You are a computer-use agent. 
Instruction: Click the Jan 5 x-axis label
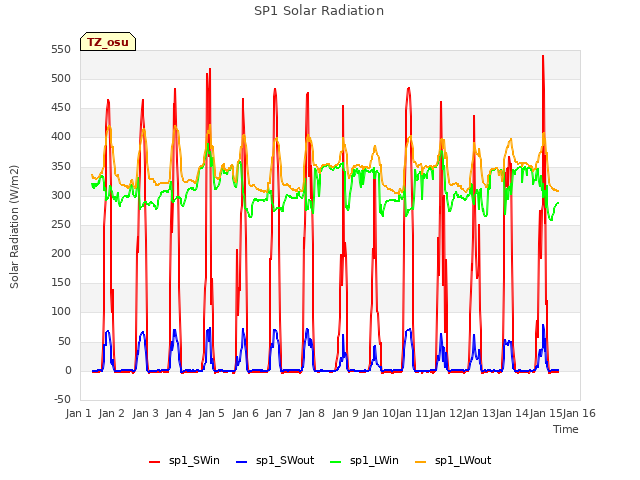point(211,413)
